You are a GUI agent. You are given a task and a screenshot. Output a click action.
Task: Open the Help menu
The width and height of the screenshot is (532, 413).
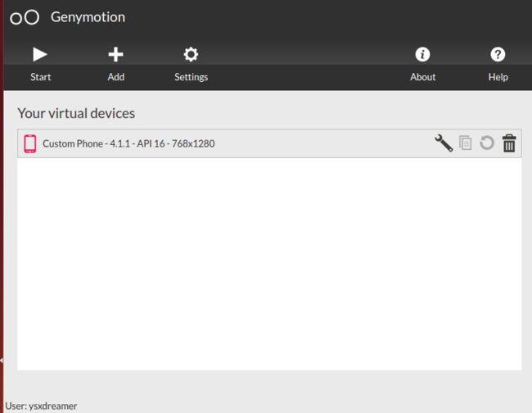click(x=498, y=65)
